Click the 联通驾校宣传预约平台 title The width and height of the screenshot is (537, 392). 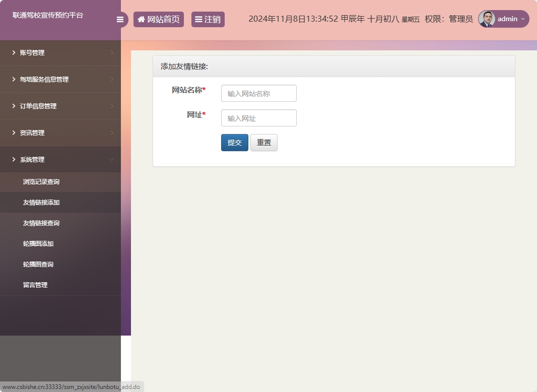click(48, 15)
